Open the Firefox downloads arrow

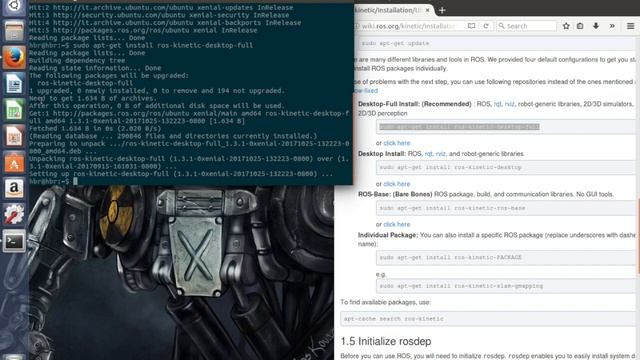596,26
